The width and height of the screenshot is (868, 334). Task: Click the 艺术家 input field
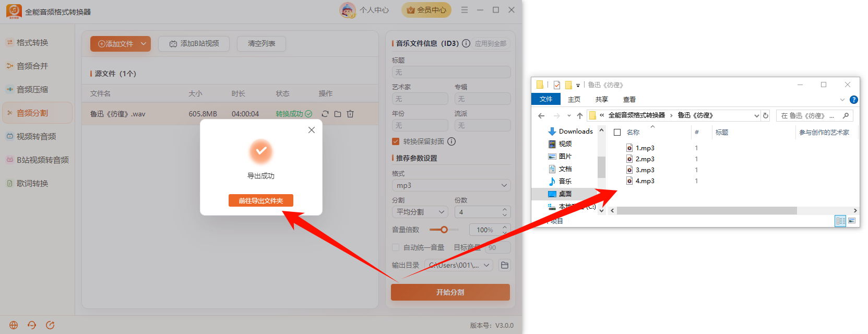click(420, 99)
